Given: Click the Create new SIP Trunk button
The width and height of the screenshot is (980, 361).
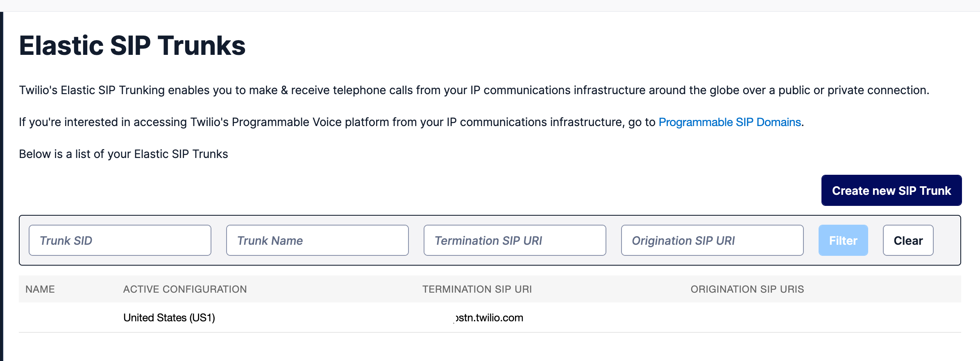Looking at the screenshot, I should click(892, 190).
